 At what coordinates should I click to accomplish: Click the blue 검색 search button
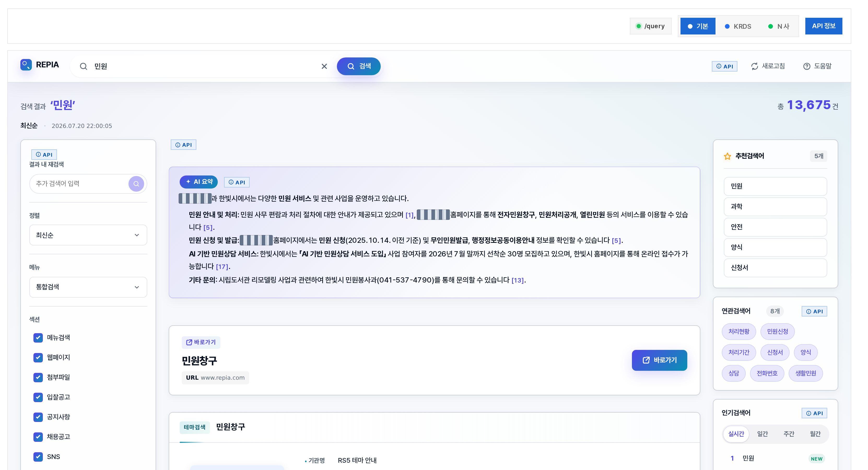(x=359, y=66)
